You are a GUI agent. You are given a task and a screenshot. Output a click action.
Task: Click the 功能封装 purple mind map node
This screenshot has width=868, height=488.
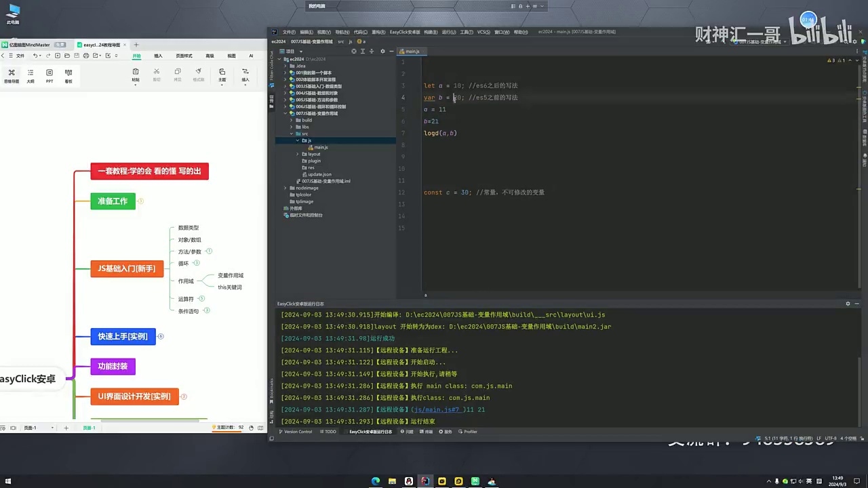coord(113,366)
